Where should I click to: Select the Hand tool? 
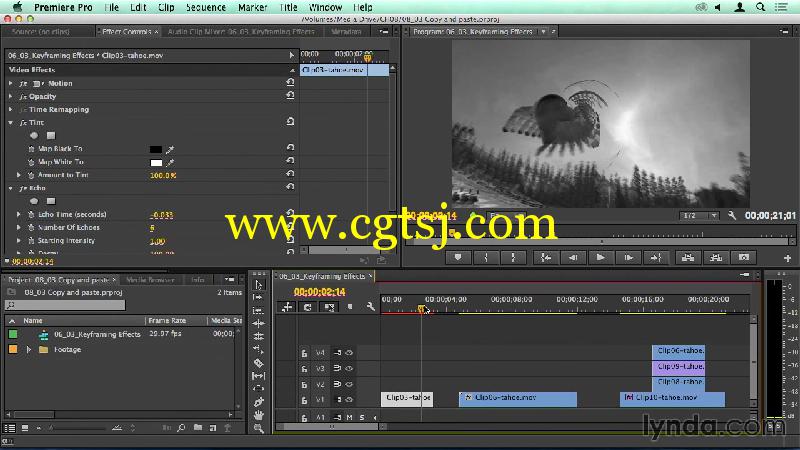259,415
